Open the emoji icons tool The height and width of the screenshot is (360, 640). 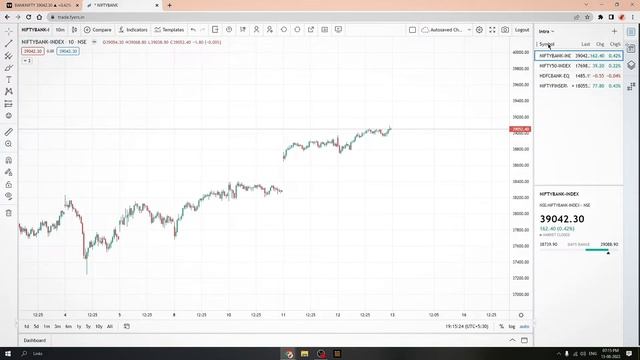point(9,116)
